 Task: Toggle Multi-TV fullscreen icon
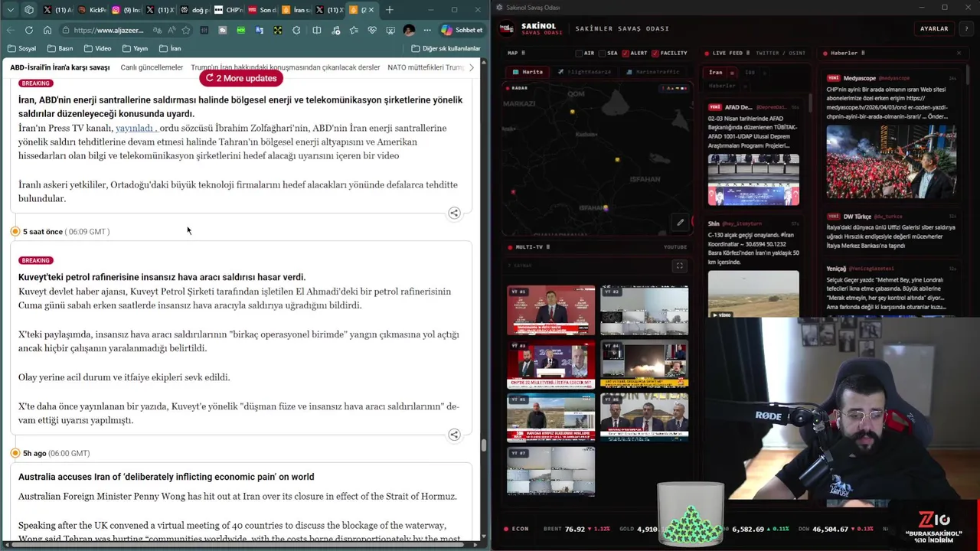[679, 266]
